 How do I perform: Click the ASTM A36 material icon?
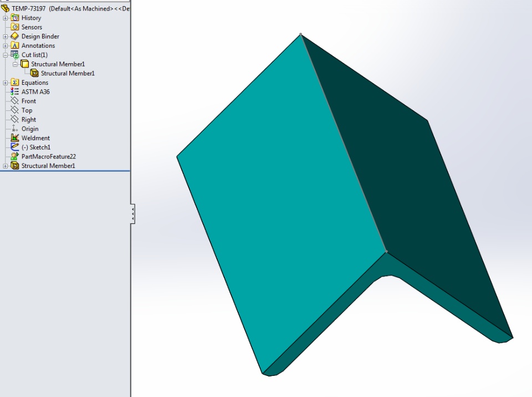(15, 91)
